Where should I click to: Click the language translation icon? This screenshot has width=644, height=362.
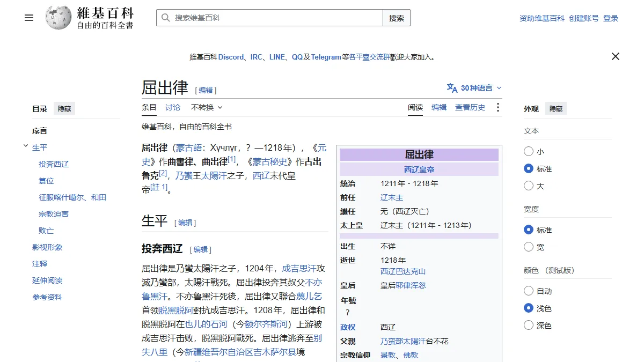[452, 88]
